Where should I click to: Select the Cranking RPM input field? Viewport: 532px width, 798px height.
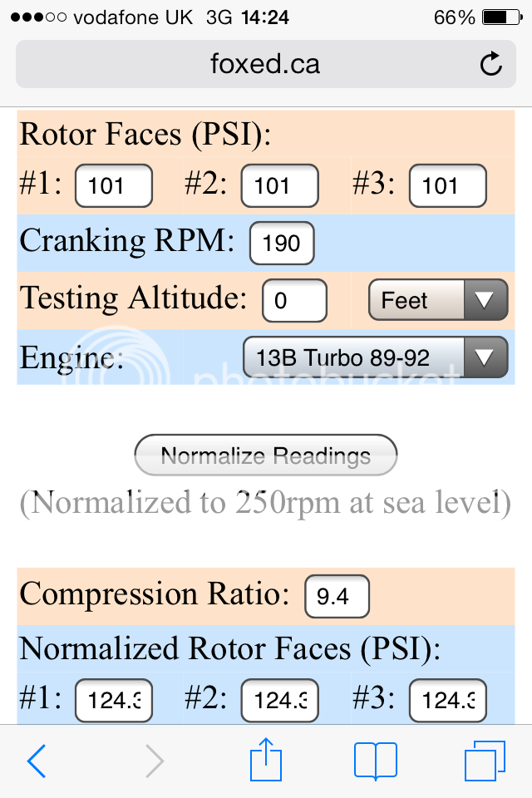click(282, 243)
